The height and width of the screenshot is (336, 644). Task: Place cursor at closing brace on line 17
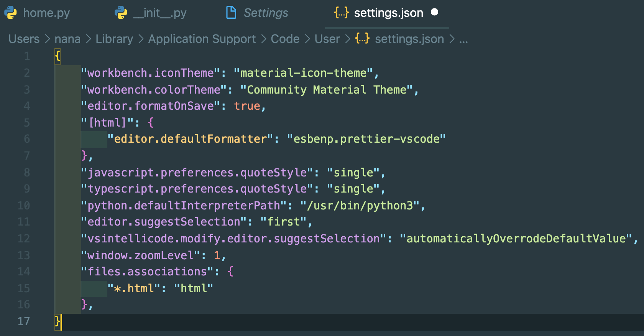tap(58, 321)
